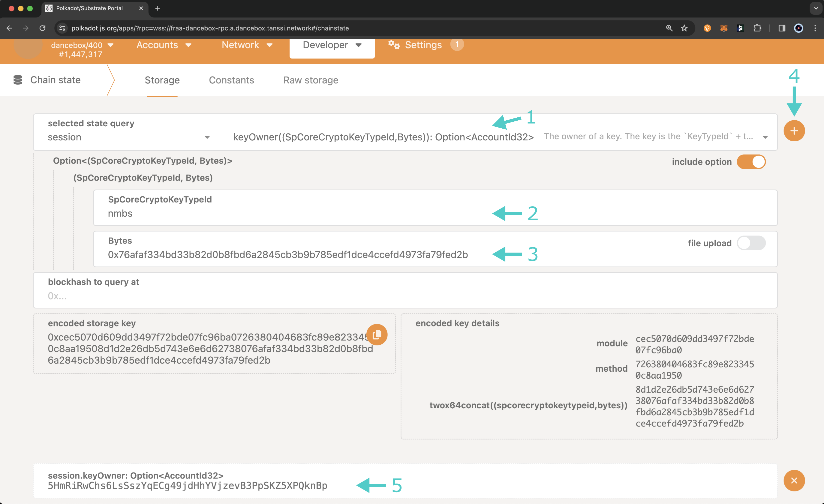Open the browser zoom magnifier icon
Image resolution: width=824 pixels, height=504 pixels.
click(x=669, y=28)
